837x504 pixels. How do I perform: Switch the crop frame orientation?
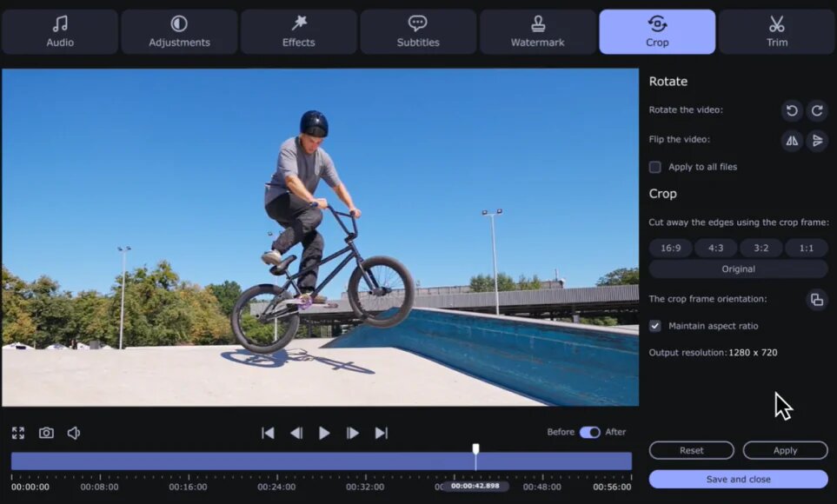point(817,299)
